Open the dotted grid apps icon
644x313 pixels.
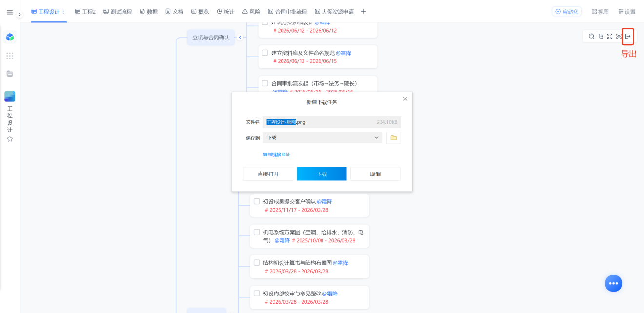coord(10,56)
